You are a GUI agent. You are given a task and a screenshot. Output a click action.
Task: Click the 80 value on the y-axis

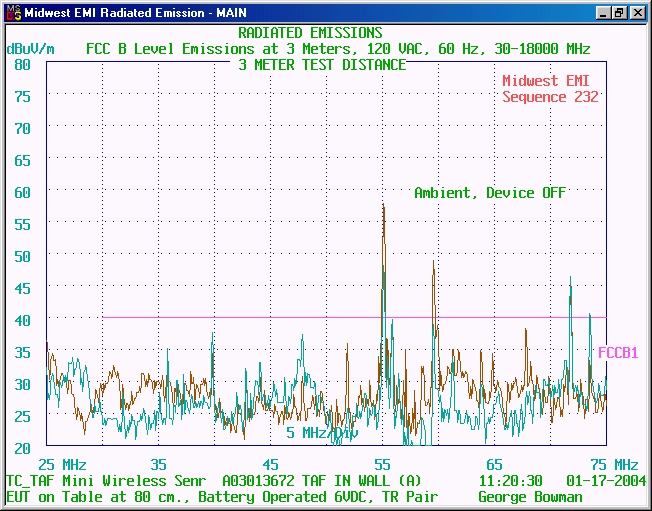coord(22,64)
